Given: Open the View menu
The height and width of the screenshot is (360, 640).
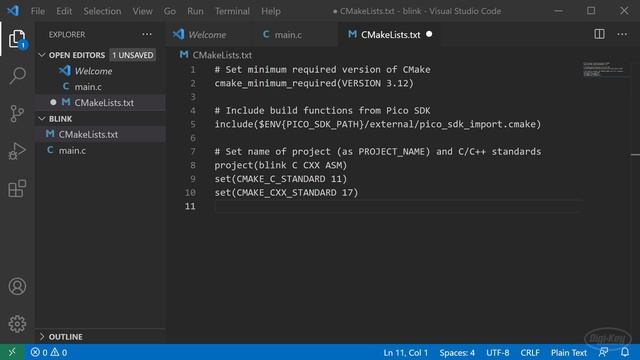Looking at the screenshot, I should [142, 11].
